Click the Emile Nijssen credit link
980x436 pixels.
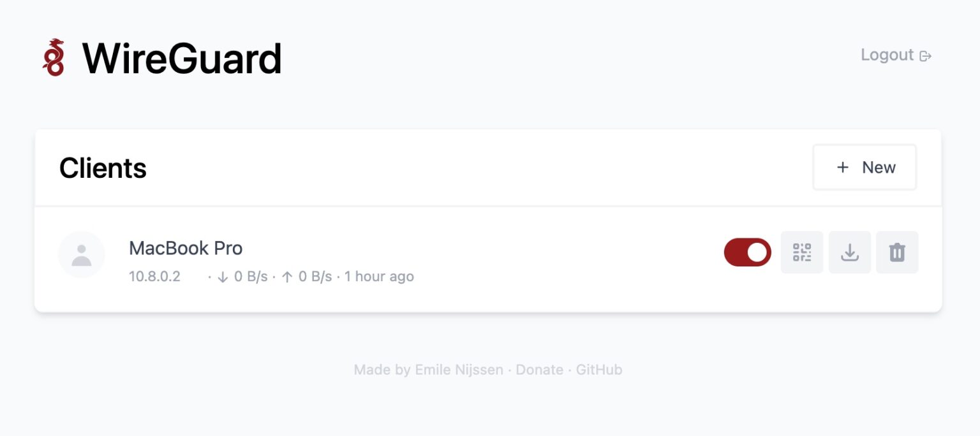pos(459,370)
